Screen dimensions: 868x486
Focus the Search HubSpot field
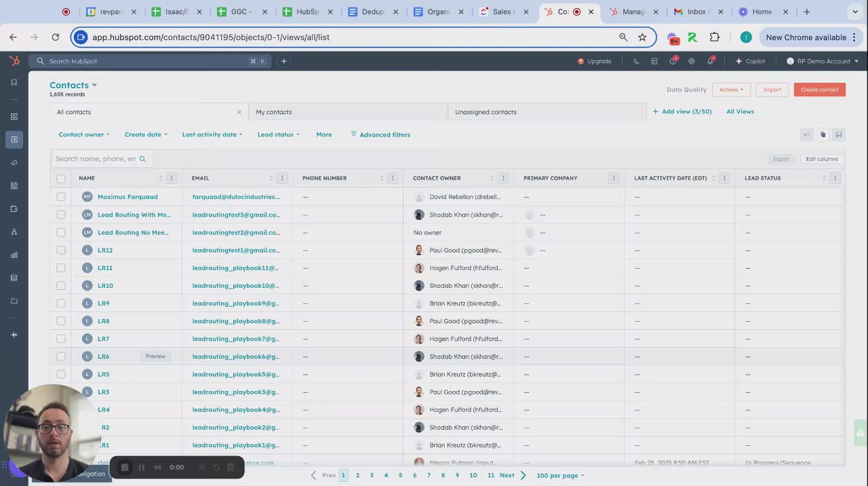pos(149,61)
